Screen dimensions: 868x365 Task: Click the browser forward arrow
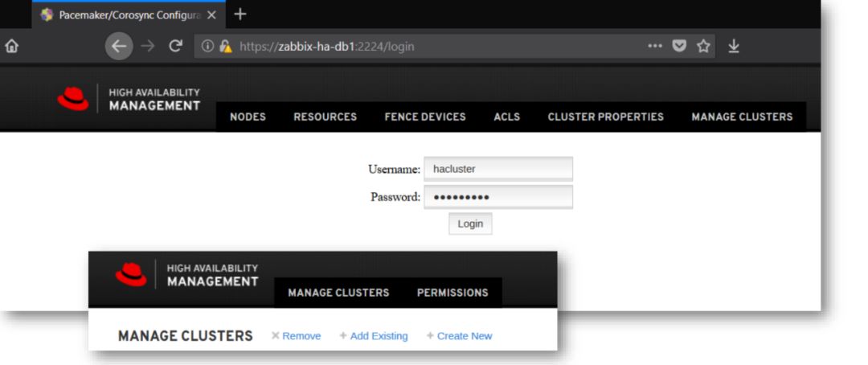click(148, 46)
